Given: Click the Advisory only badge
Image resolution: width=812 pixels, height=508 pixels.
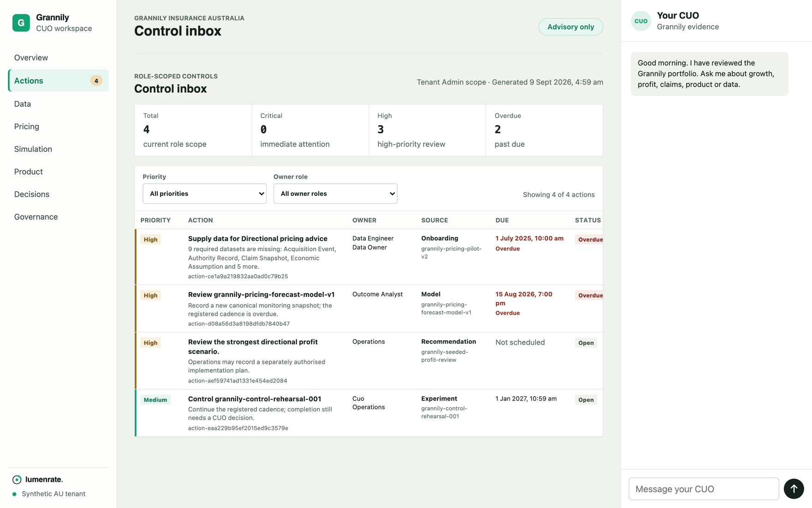Looking at the screenshot, I should click(x=571, y=27).
